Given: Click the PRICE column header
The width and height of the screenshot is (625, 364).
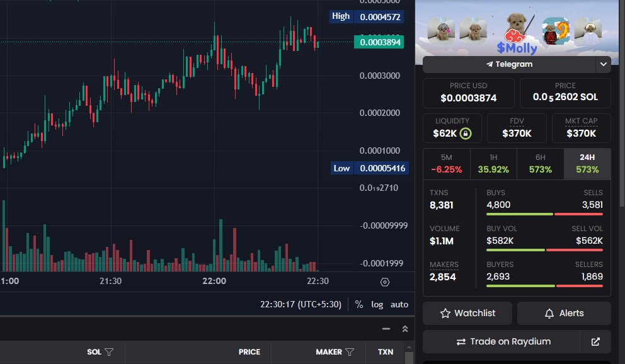Looking at the screenshot, I should point(249,352).
